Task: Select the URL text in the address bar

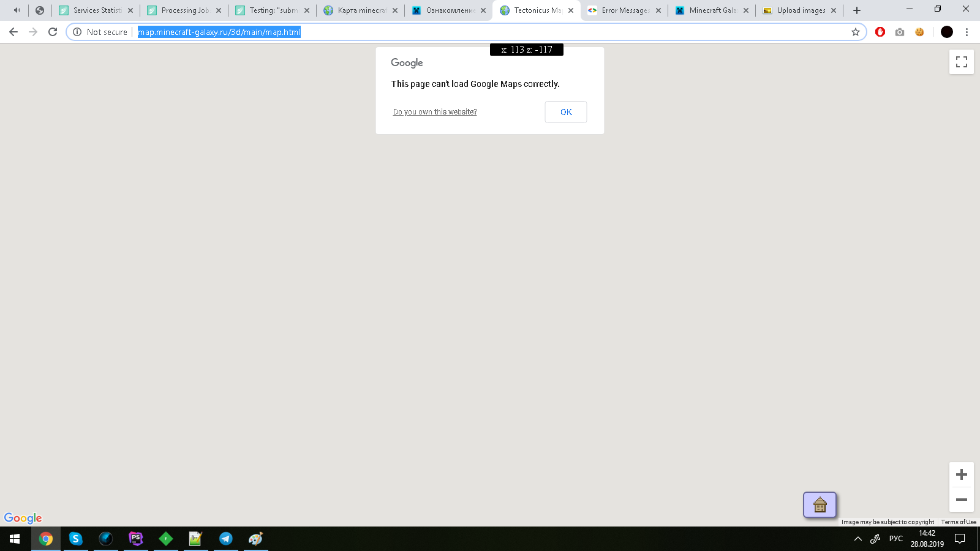Action: pyautogui.click(x=219, y=32)
